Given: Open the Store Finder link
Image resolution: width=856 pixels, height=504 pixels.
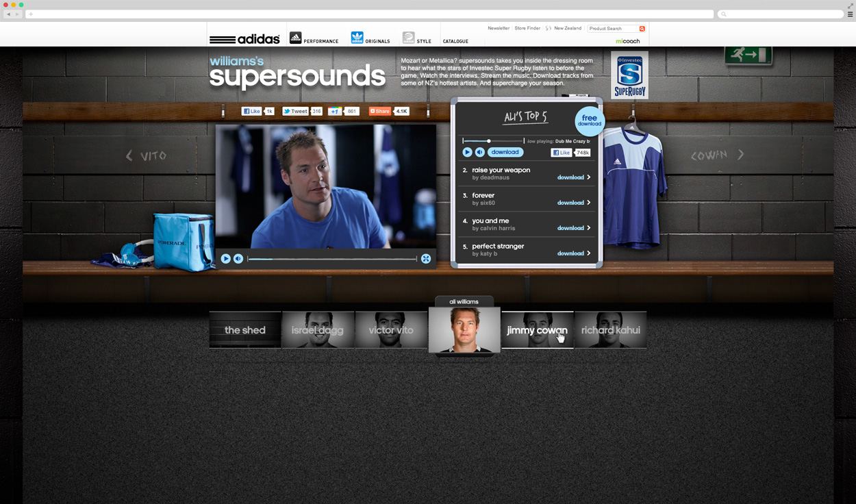Looking at the screenshot, I should coord(527,28).
